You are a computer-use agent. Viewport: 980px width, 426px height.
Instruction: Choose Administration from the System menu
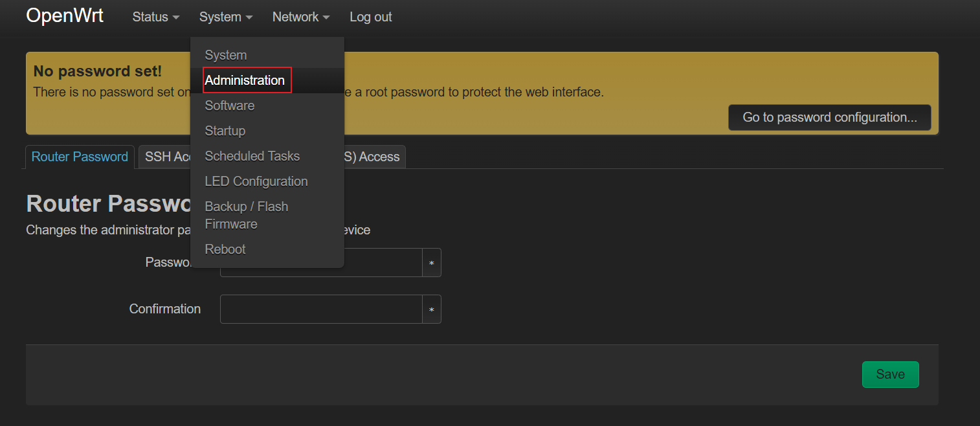point(245,80)
